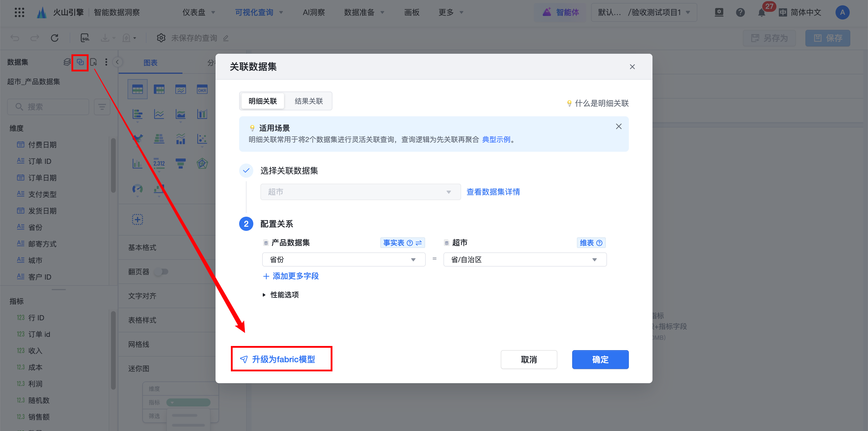The height and width of the screenshot is (431, 868).
Task: Open the notifications bell icon
Action: 761,13
